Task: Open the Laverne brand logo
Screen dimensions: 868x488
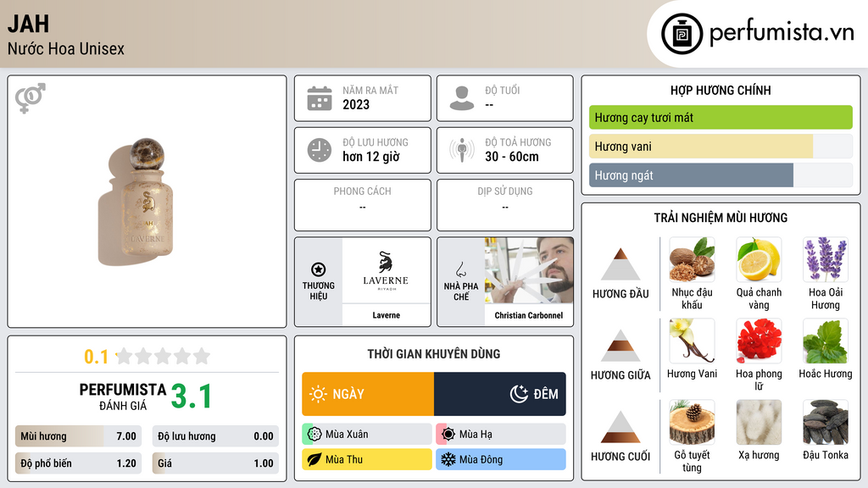Action: coord(386,270)
